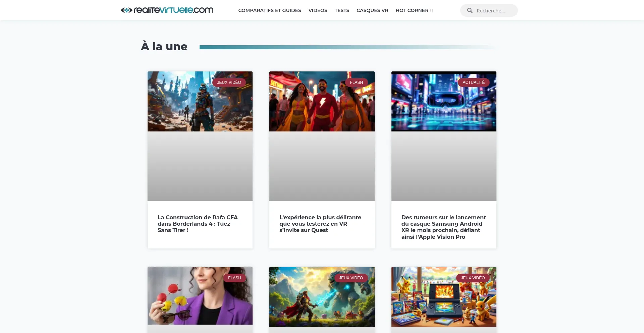The image size is (644, 333).
Task: Open the woman with sunglasses thumbnail
Action: [200, 296]
